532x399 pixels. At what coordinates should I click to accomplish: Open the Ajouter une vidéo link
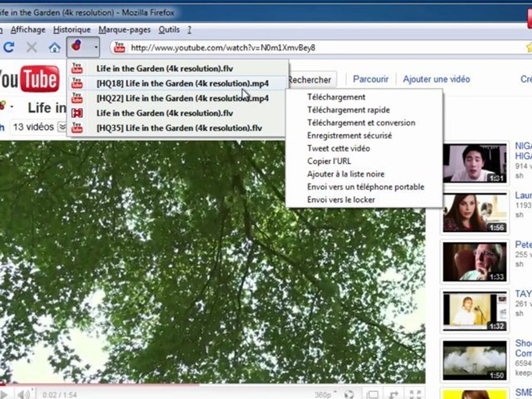click(436, 79)
